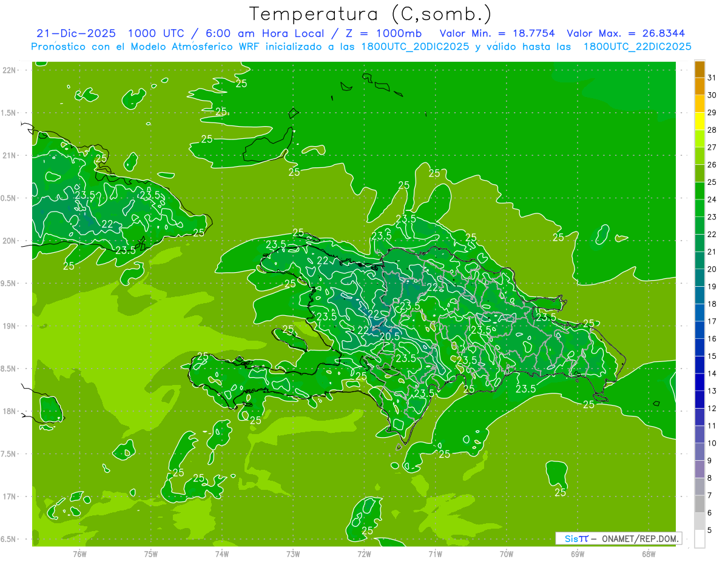The height and width of the screenshot is (562, 728).
Task: Click the "Sis" logo beside ONAMET
Action: click(x=572, y=538)
